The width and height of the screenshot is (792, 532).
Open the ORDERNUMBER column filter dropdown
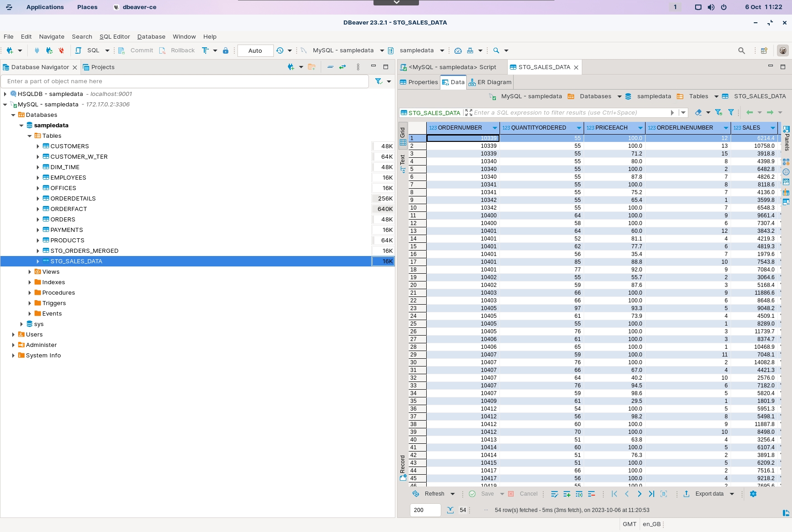coord(494,128)
